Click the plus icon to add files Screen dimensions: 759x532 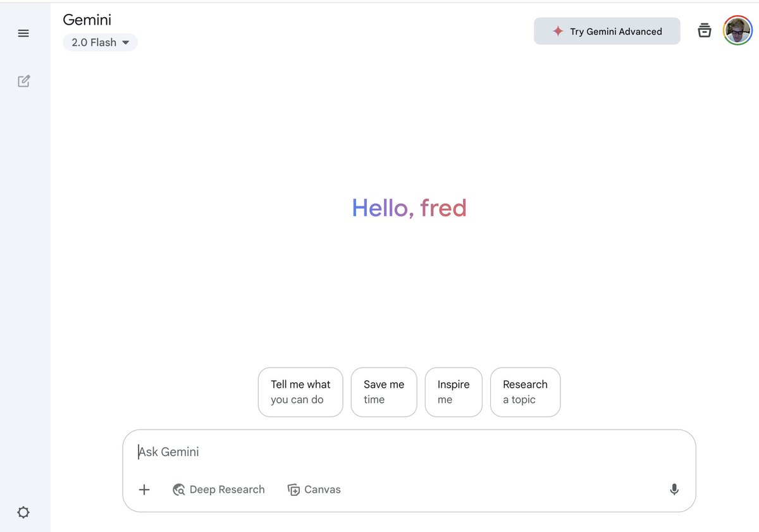(144, 490)
